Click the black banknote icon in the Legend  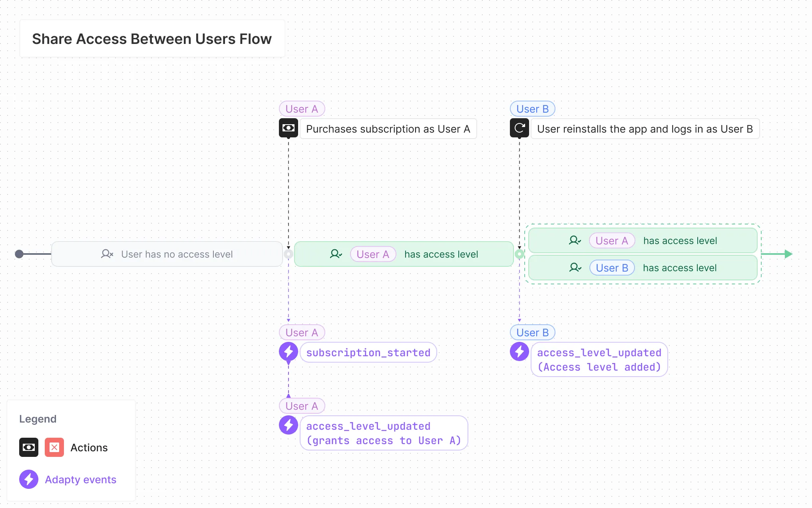[x=28, y=447]
